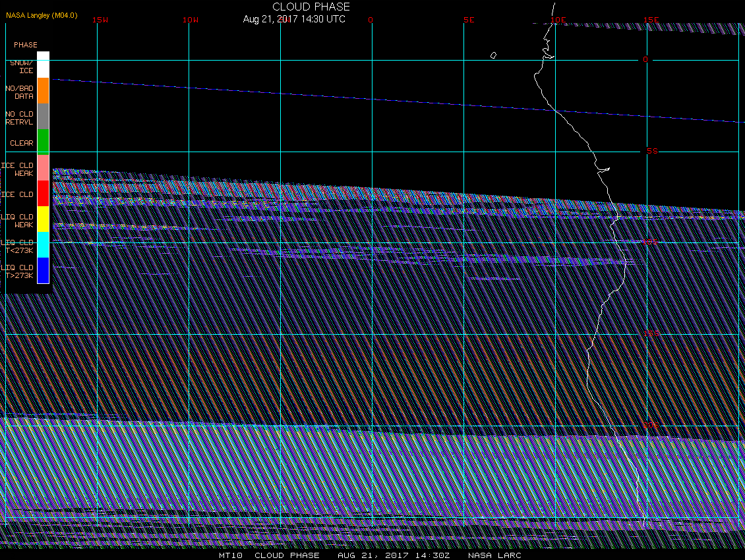745x560 pixels.
Task: Click the 20S latitude label
Action: coord(651,425)
